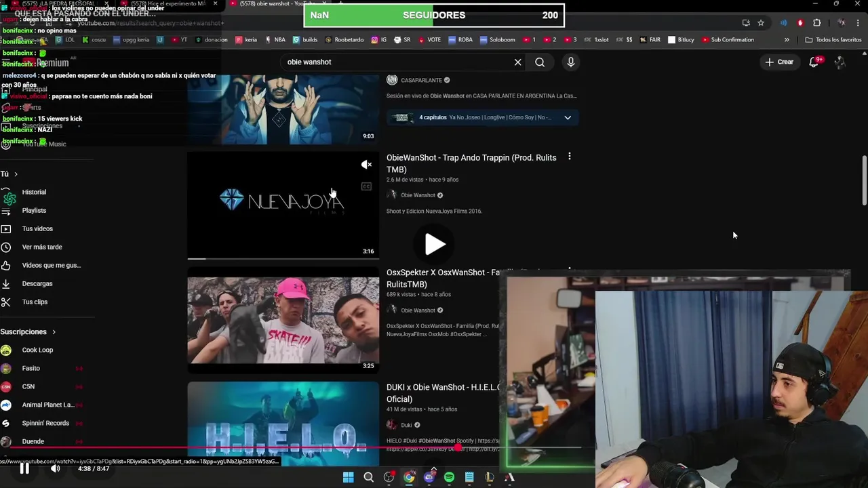Screen dimensions: 868x488
Task: Open Spotify from the taskbar
Action: 449,478
